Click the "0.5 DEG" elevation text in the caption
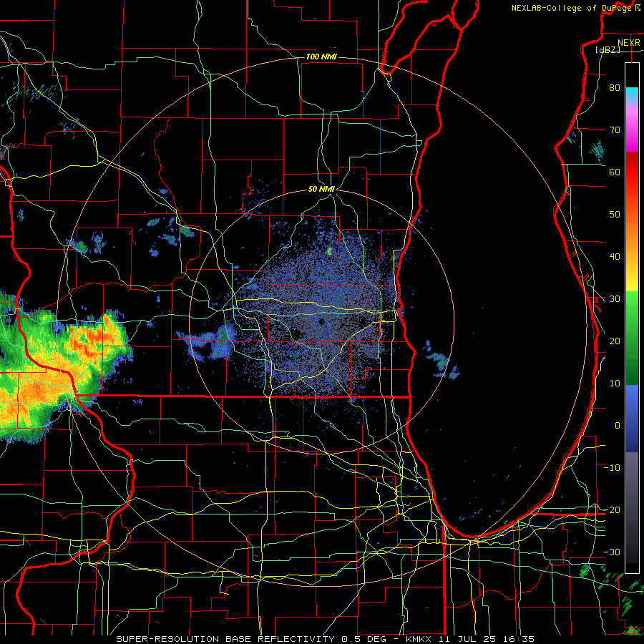 coord(366,639)
